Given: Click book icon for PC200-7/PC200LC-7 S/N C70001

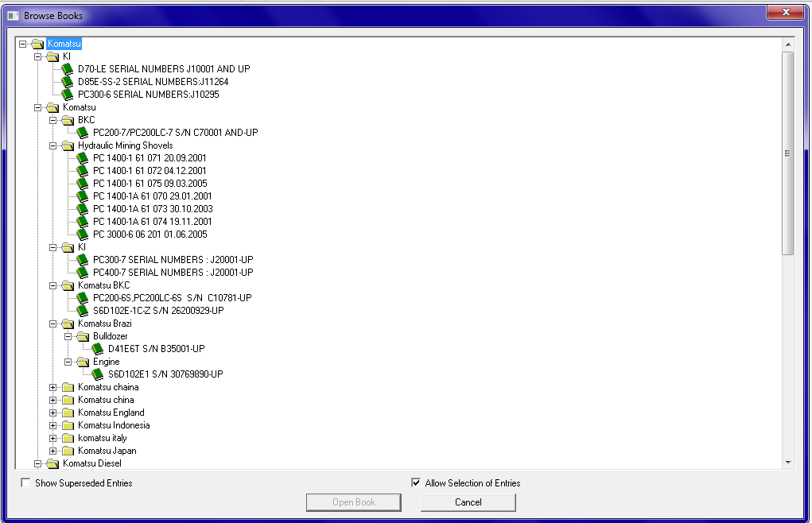Looking at the screenshot, I should pos(83,133).
